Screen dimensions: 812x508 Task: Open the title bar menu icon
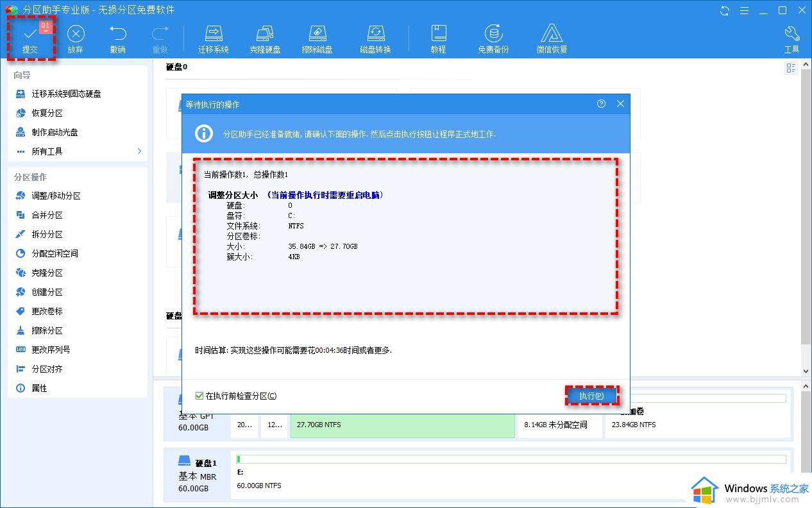click(x=745, y=10)
